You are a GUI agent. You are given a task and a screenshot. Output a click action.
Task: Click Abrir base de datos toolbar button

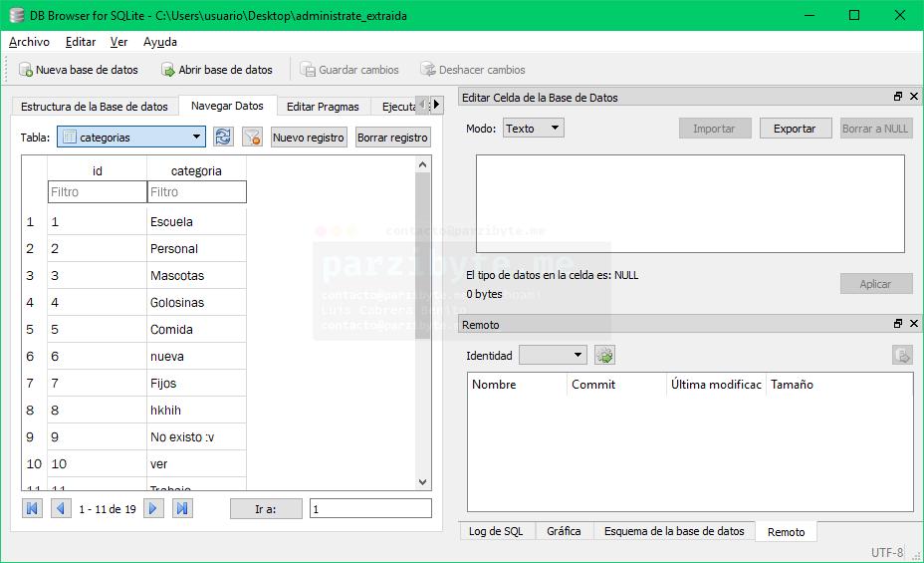pyautogui.click(x=217, y=70)
